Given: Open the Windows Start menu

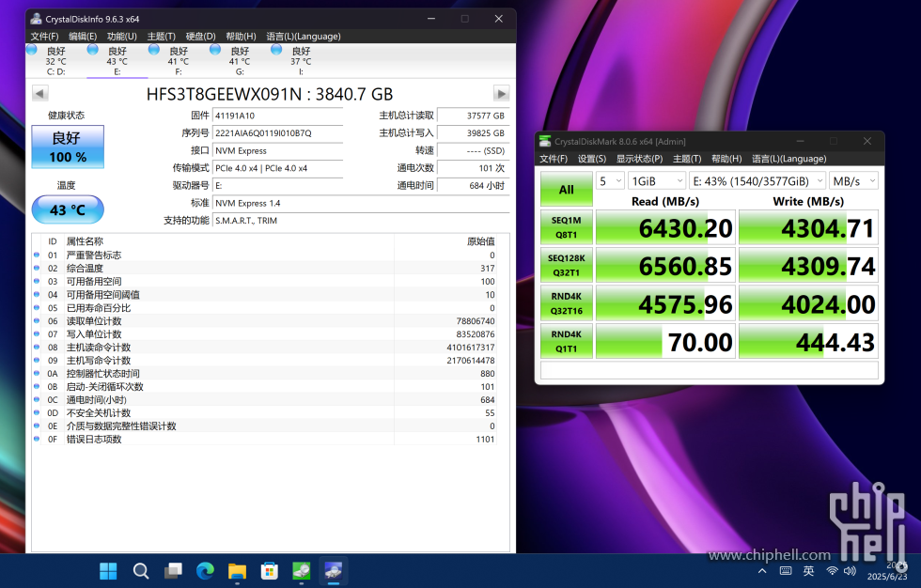Looking at the screenshot, I should click(108, 570).
